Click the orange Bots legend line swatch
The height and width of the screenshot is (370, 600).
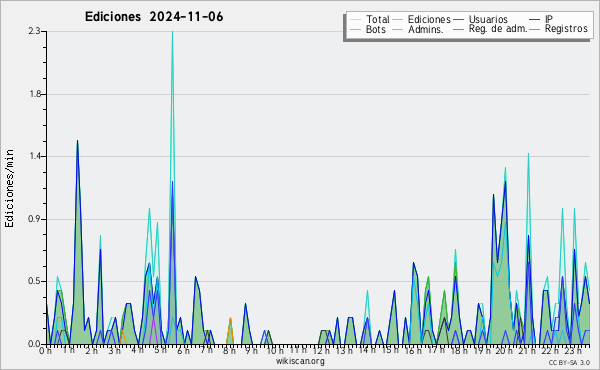tap(355, 29)
